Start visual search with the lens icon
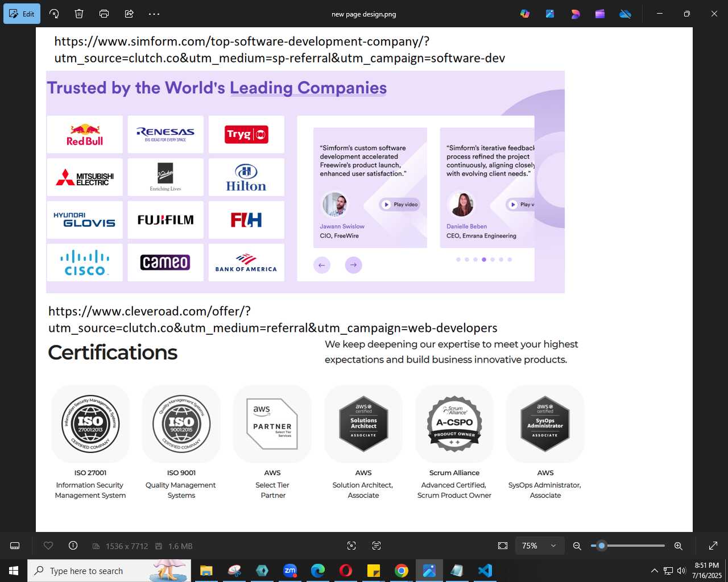Viewport: 728px width, 582px height. tap(351, 546)
